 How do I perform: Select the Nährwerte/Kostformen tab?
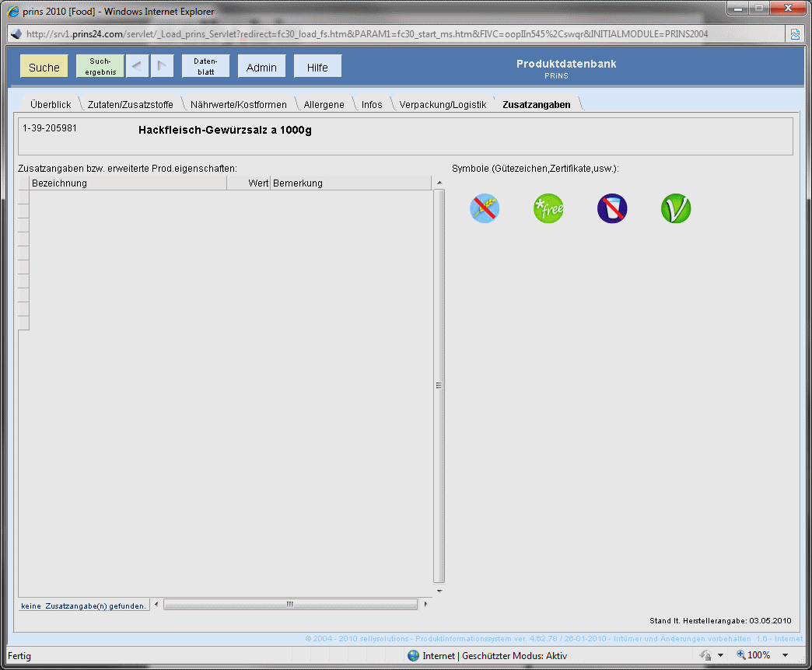tap(238, 104)
